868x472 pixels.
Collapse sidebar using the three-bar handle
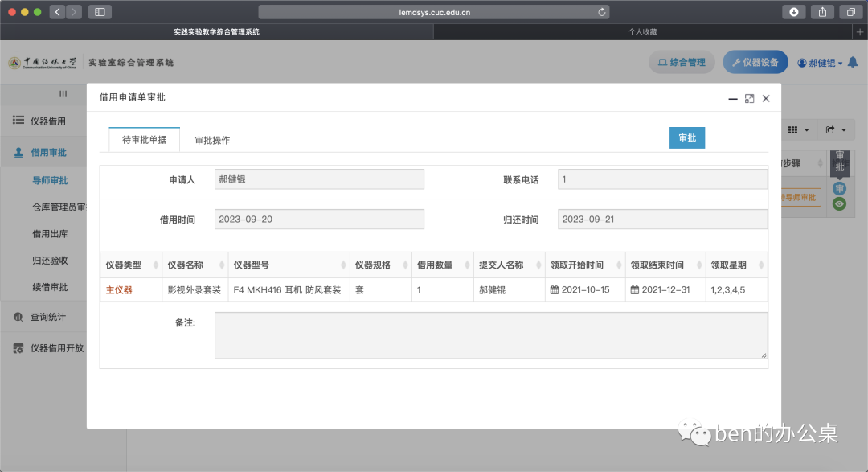63,94
